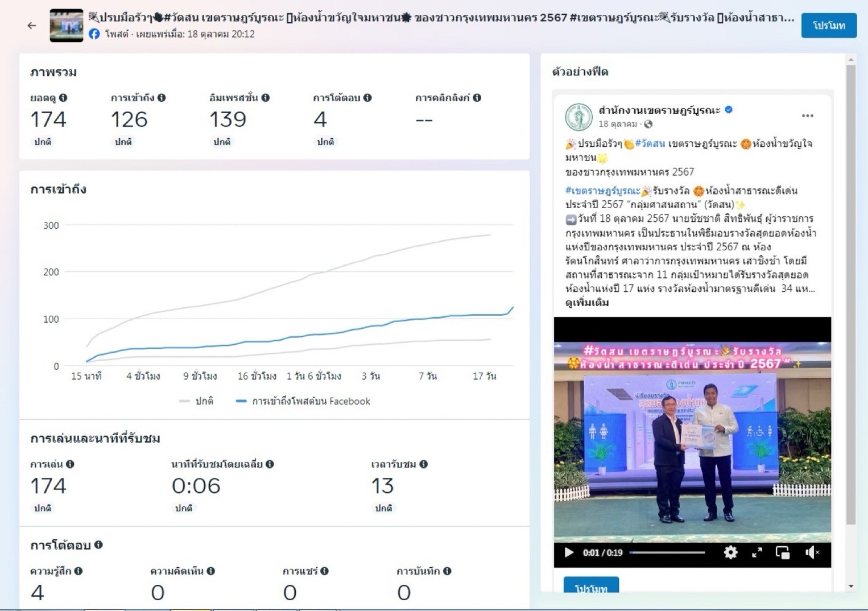This screenshot has width=868, height=611.
Task: Click the scrollbar up arrow in feed preview
Action: tap(851, 59)
